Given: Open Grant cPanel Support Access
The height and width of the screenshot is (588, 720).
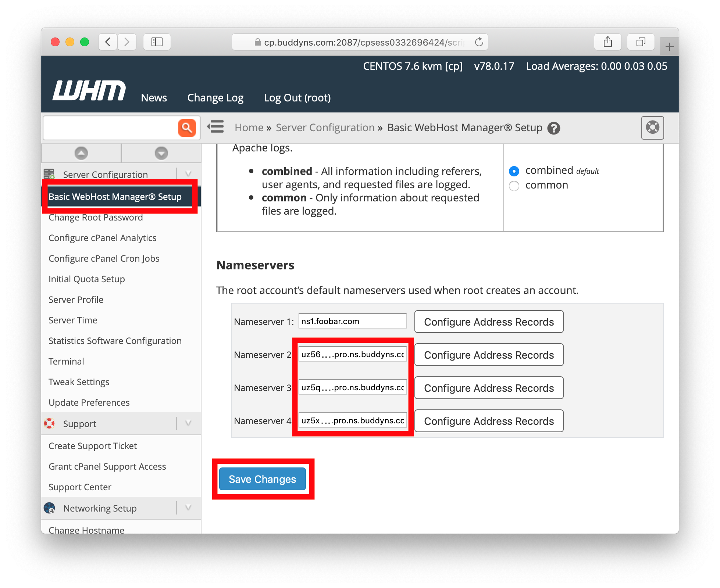Looking at the screenshot, I should pos(107,466).
